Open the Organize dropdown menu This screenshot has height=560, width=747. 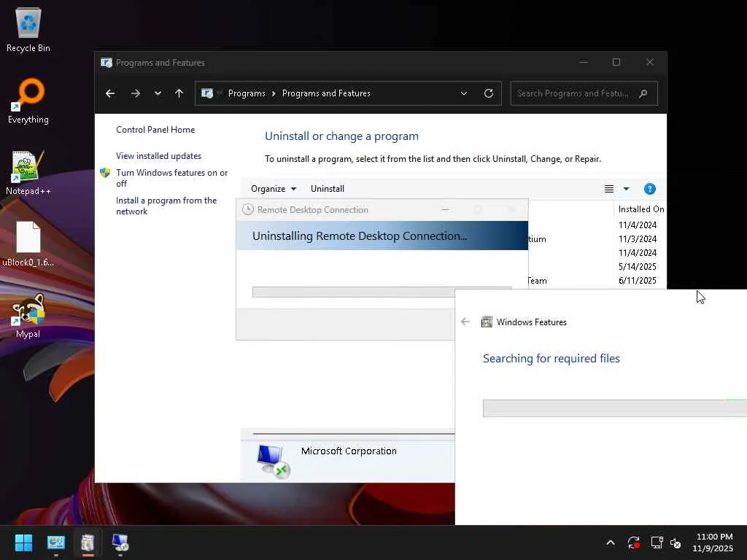(x=274, y=189)
